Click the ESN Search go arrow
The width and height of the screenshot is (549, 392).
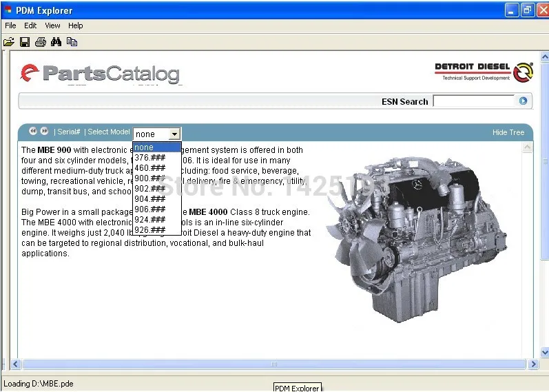pyautogui.click(x=523, y=101)
